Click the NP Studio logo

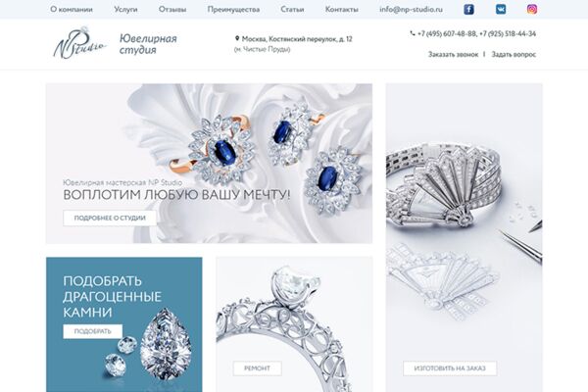79,43
